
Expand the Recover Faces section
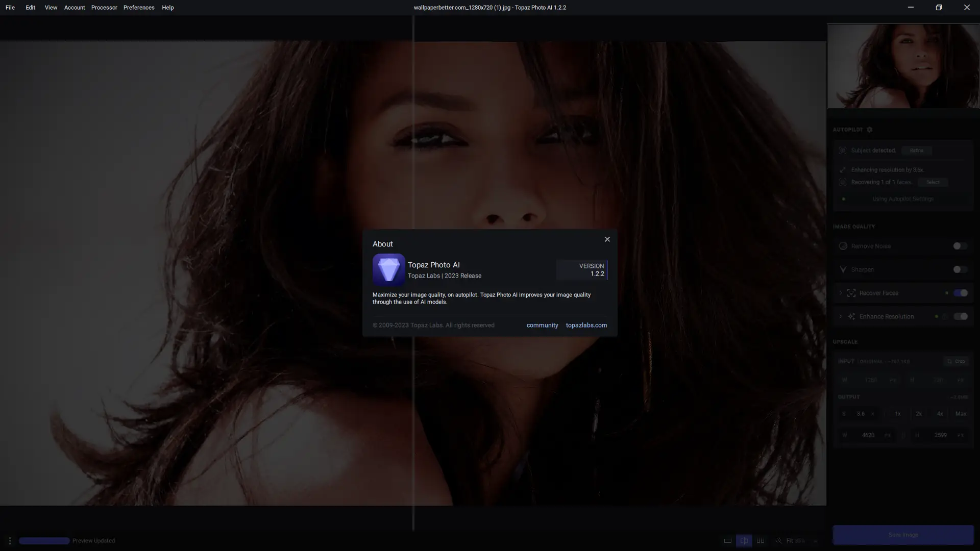point(841,293)
